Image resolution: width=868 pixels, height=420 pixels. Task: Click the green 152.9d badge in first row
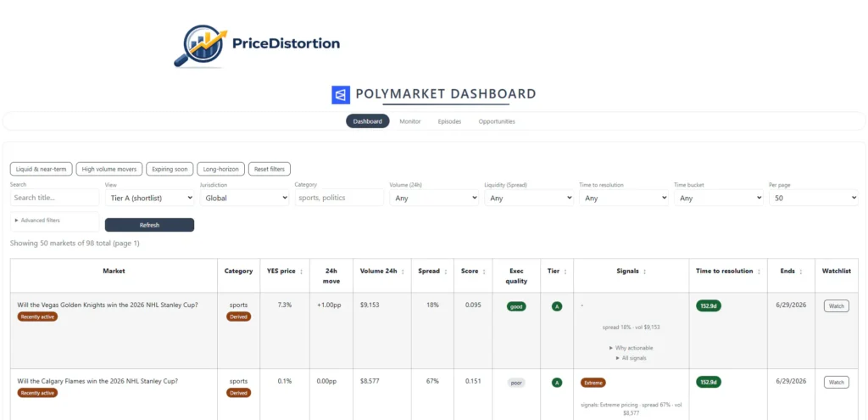coord(708,305)
